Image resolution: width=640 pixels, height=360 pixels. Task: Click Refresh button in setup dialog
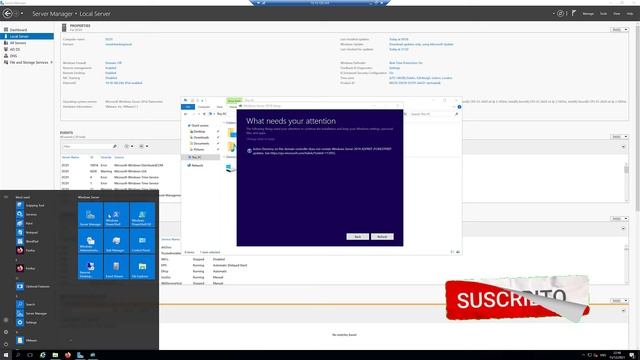(382, 237)
